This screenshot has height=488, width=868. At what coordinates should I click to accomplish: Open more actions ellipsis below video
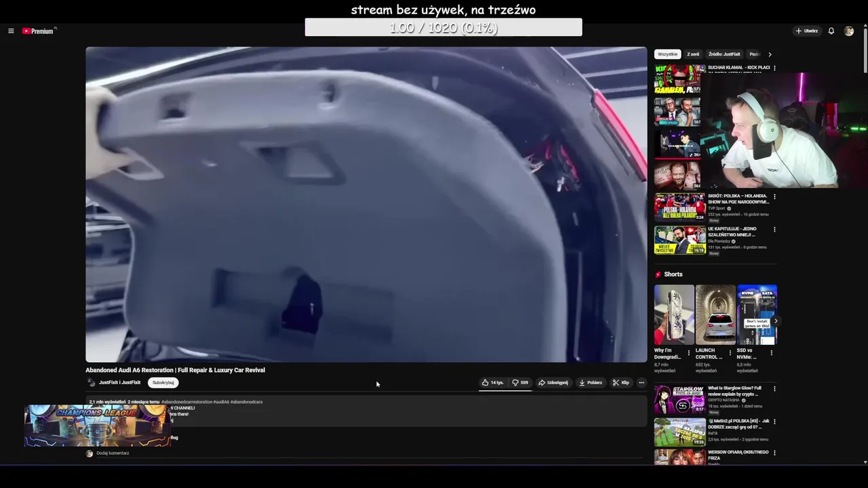click(x=642, y=383)
